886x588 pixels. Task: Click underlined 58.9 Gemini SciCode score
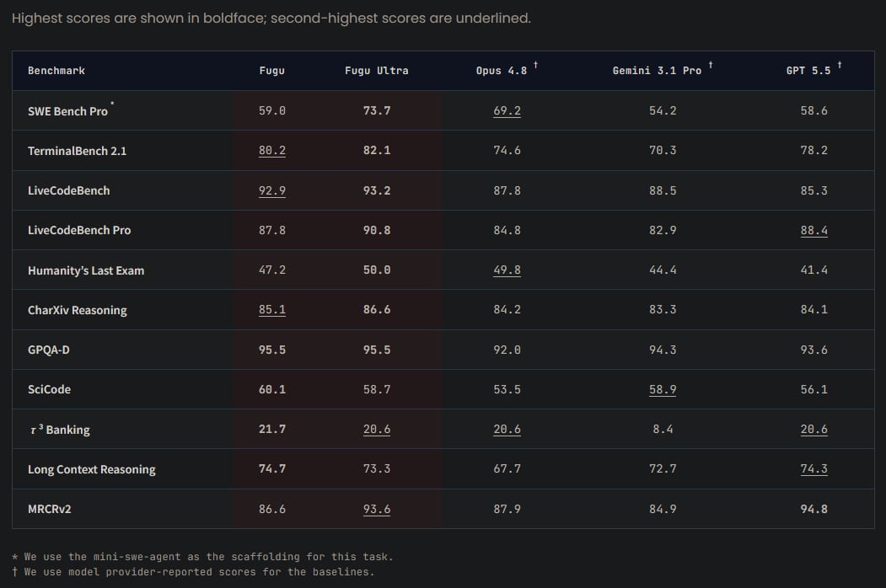663,389
